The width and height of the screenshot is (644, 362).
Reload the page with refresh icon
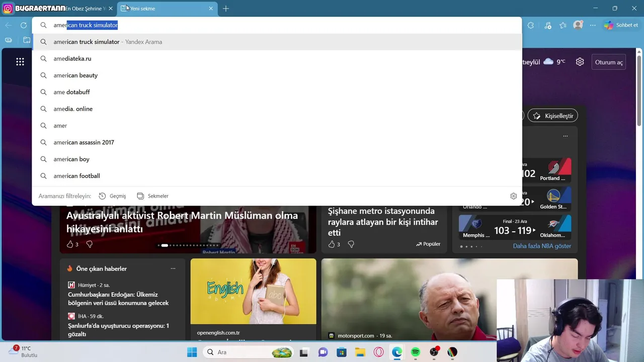click(x=24, y=25)
